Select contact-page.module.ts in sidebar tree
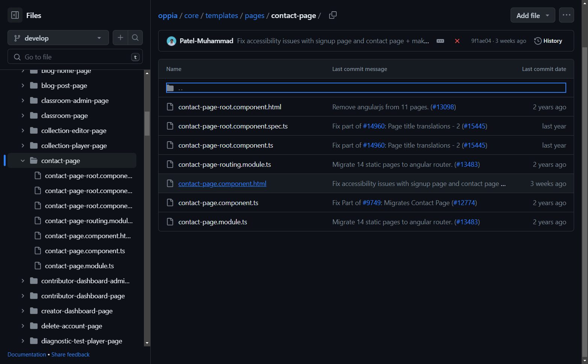Image resolution: width=588 pixels, height=364 pixels. pos(79,266)
